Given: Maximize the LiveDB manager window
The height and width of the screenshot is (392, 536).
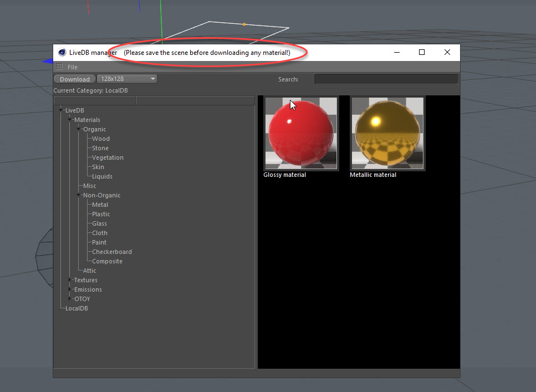Looking at the screenshot, I should coord(422,52).
